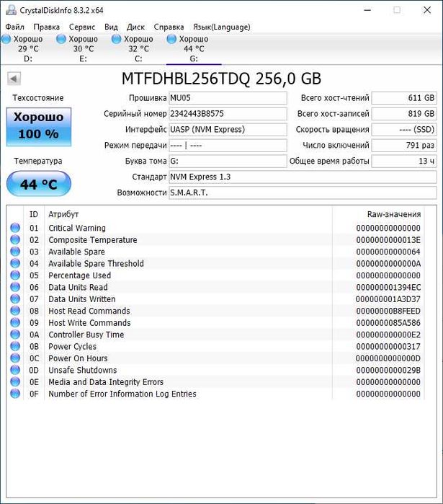This screenshot has height=504, width=443.
Task: Open the Диск menu
Action: (135, 27)
